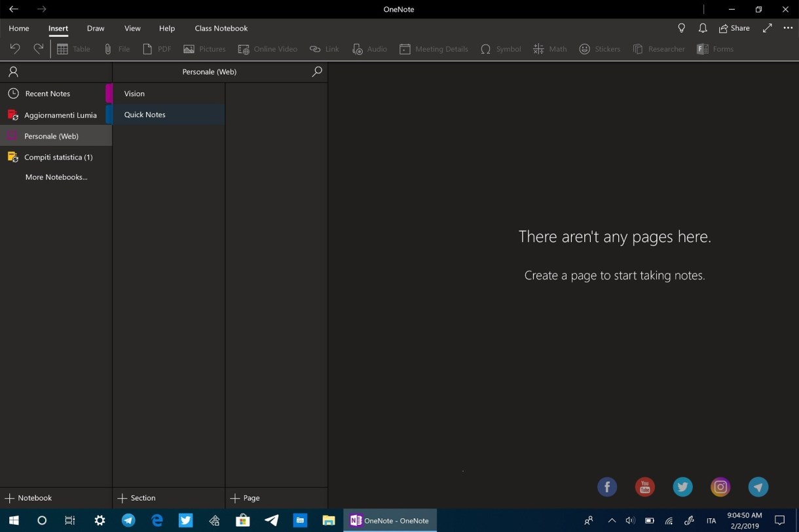
Task: Go back with the left arrow
Action: point(13,9)
